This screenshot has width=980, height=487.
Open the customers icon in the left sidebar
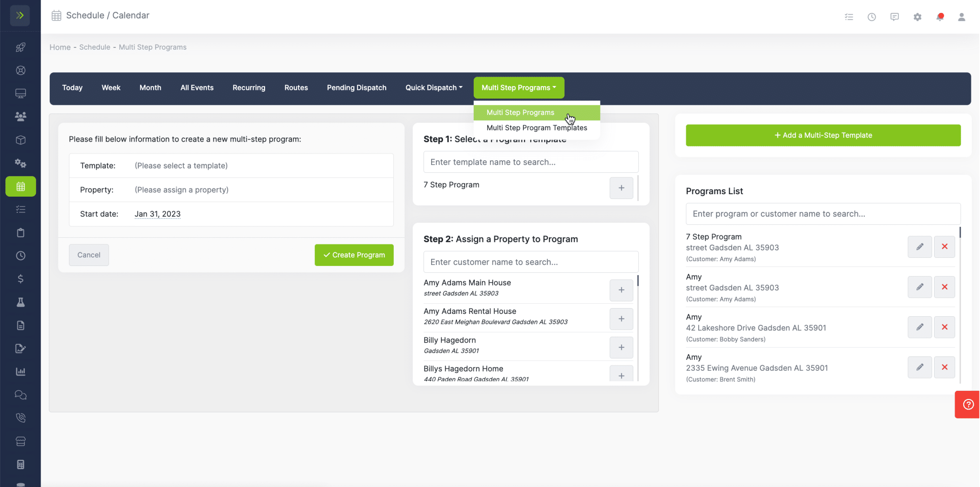(x=21, y=116)
